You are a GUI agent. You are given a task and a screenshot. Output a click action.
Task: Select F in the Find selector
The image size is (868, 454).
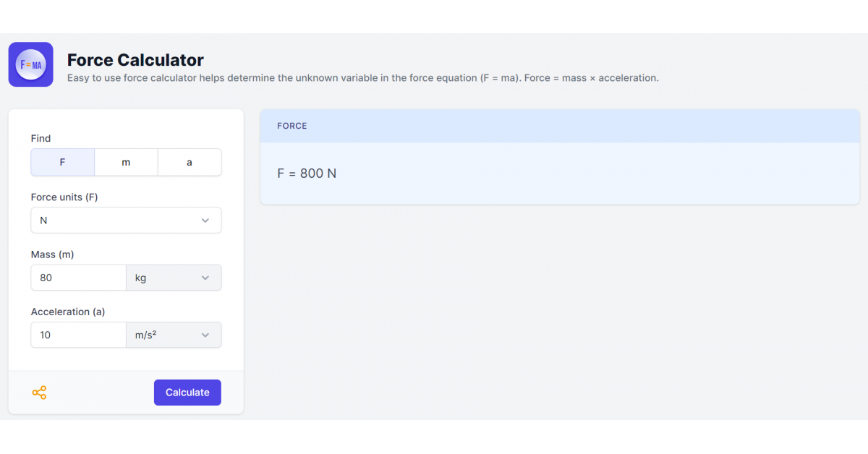coord(62,163)
